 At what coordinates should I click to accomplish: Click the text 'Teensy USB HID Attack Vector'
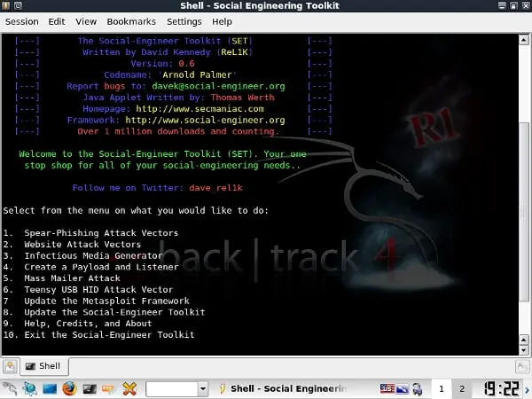(98, 289)
